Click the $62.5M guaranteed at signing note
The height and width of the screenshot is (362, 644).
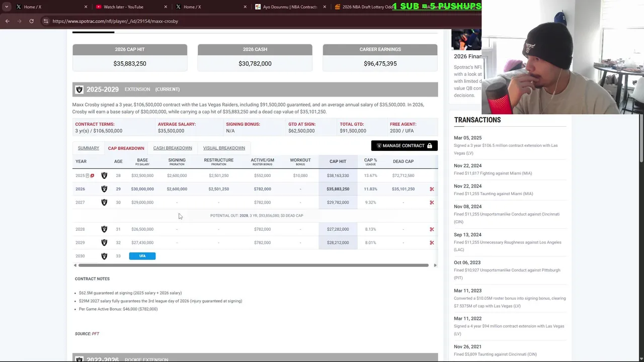[x=130, y=293]
